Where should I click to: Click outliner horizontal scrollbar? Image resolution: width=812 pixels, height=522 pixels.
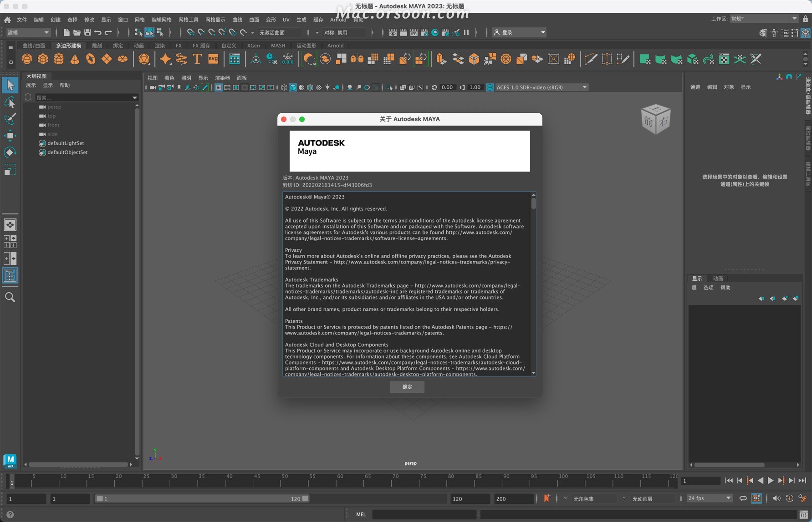78,465
